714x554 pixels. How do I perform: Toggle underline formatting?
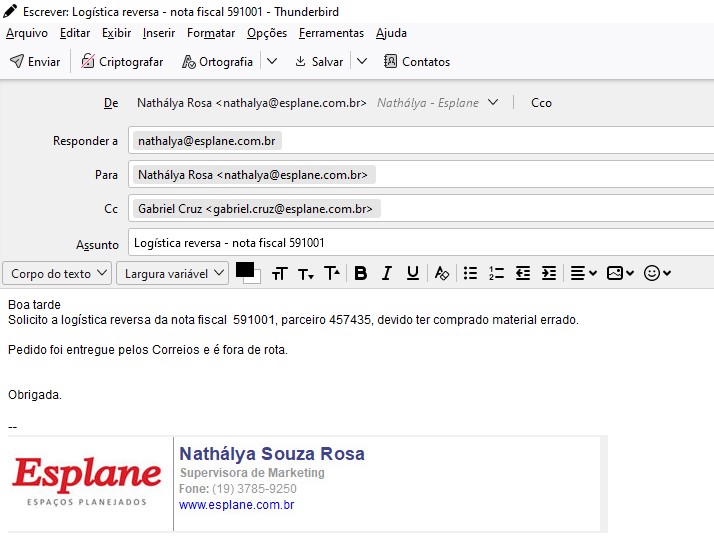point(413,273)
